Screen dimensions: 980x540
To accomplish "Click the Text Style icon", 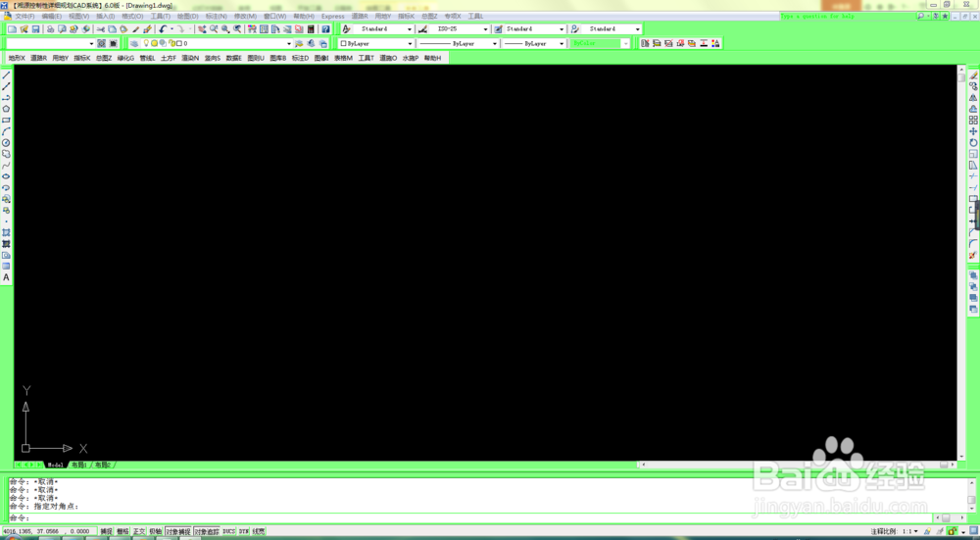I will [x=346, y=28].
